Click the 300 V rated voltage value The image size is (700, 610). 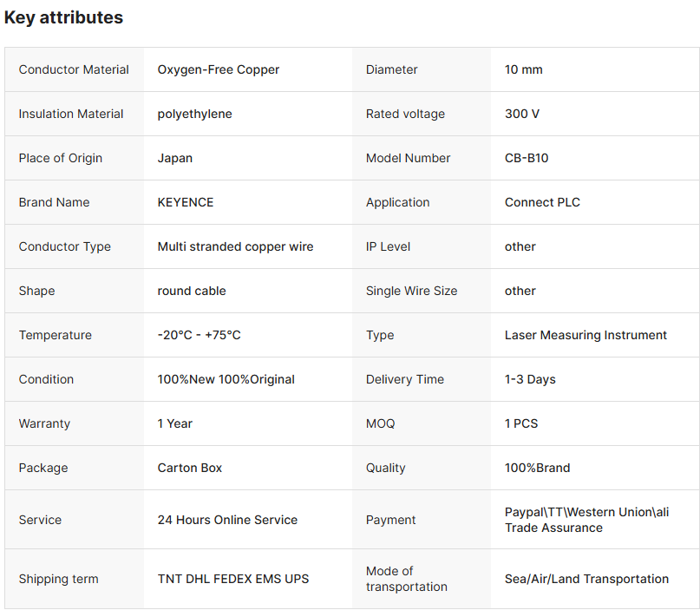click(522, 114)
